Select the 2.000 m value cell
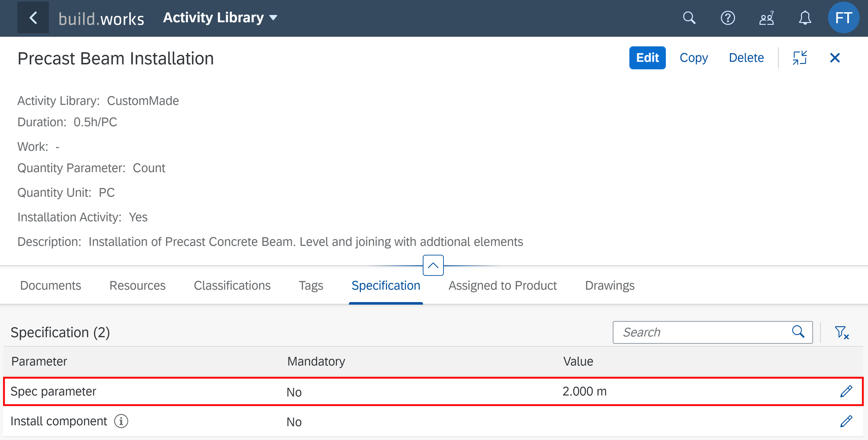 tap(584, 392)
